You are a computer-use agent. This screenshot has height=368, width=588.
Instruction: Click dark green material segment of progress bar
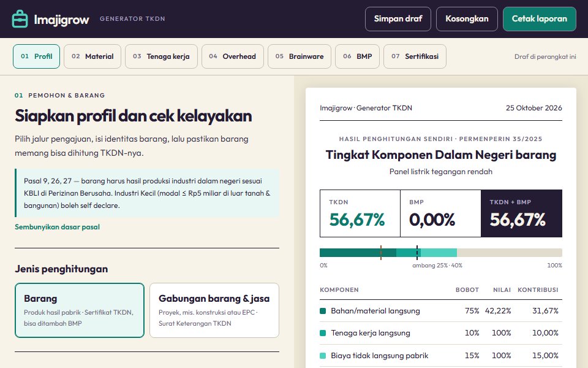358,253
